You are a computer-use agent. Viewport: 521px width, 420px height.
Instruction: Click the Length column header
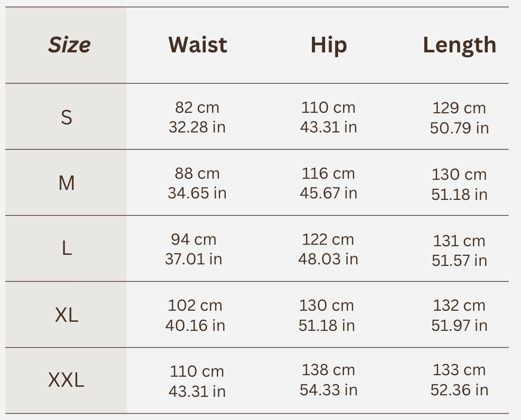(460, 45)
